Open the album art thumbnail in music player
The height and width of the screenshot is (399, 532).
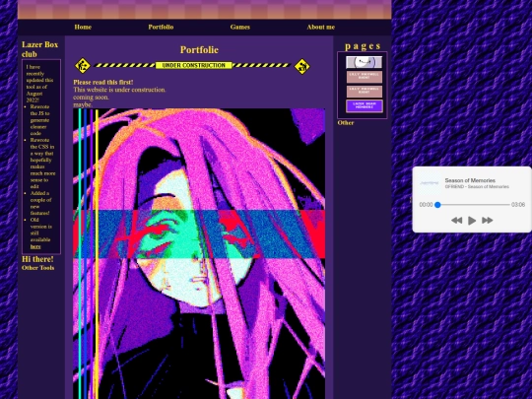click(x=430, y=183)
